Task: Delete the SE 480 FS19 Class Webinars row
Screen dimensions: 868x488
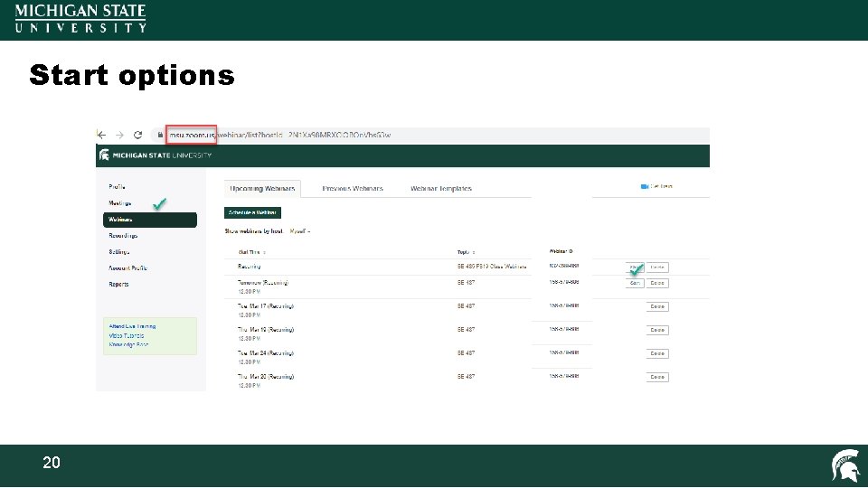Action: pos(657,267)
